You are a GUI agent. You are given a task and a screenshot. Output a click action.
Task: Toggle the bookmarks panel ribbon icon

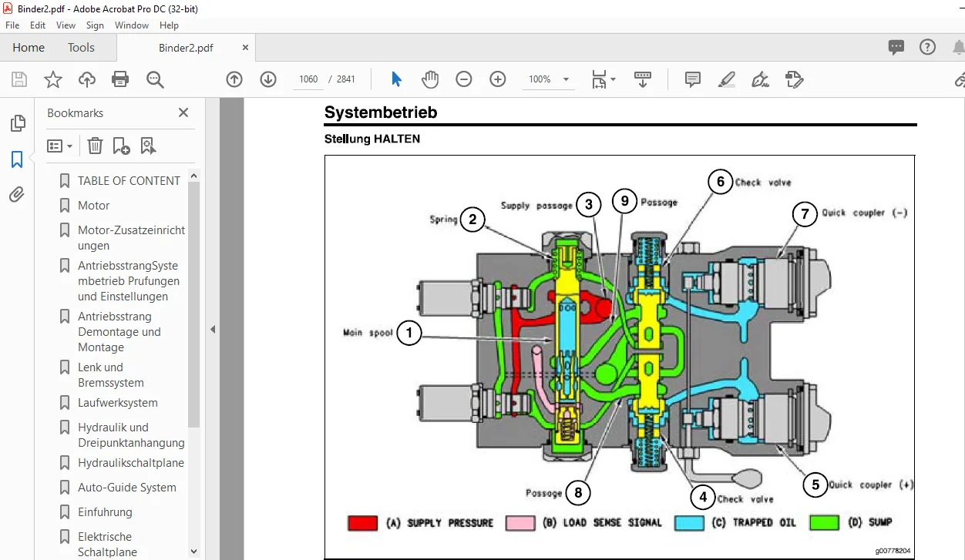(x=17, y=159)
